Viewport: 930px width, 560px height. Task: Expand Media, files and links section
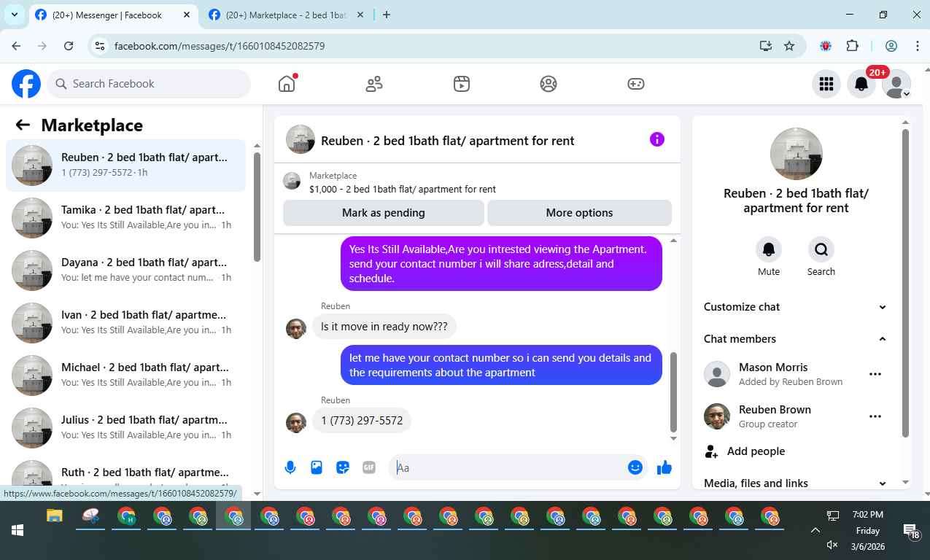[x=796, y=483]
